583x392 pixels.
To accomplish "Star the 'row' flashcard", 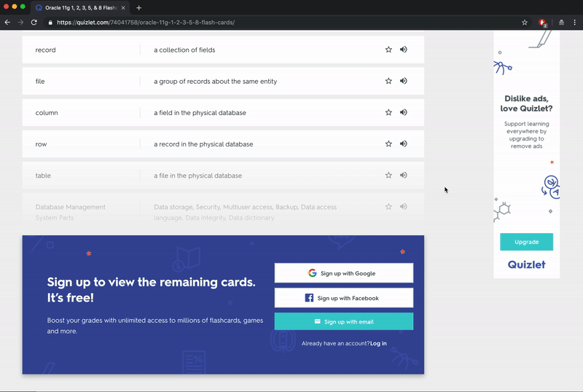I will [388, 144].
